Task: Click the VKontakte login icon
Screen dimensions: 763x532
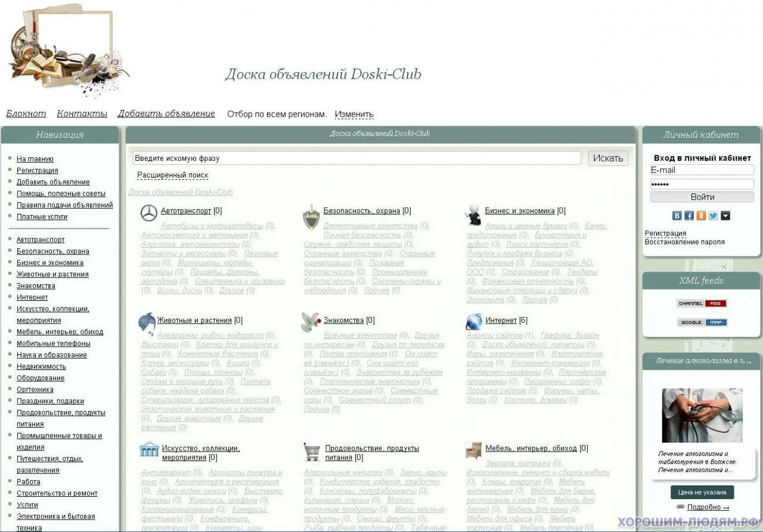Action: coord(677,216)
